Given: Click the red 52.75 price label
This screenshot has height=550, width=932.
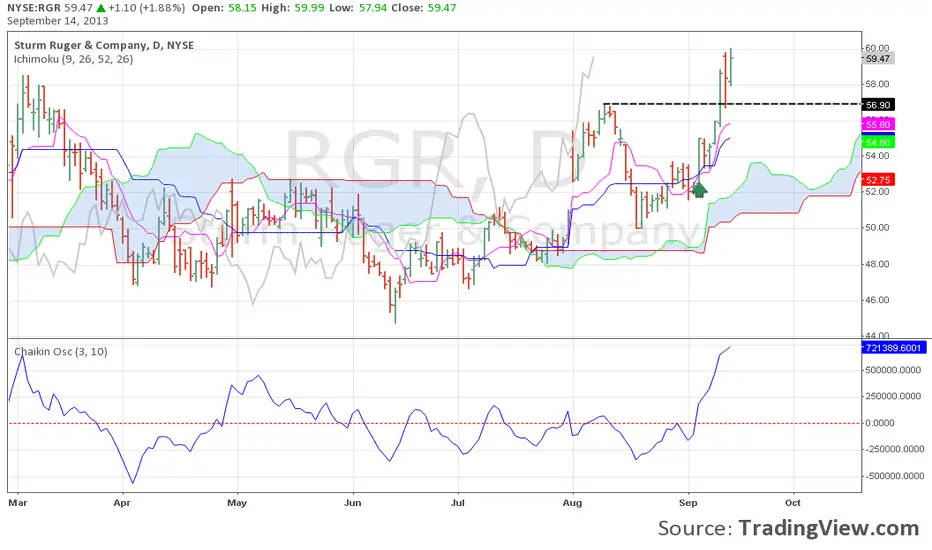Looking at the screenshot, I should (x=878, y=180).
